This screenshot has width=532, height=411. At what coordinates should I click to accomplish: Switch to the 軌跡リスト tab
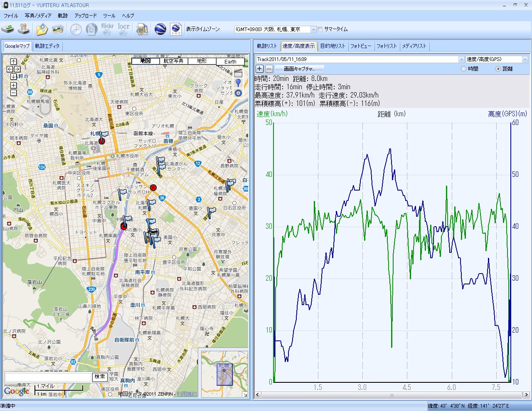point(267,46)
